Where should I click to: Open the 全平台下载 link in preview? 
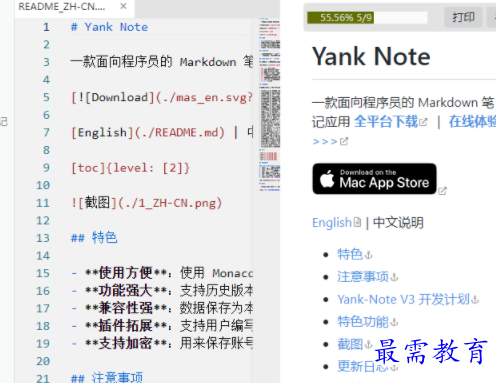click(x=386, y=122)
